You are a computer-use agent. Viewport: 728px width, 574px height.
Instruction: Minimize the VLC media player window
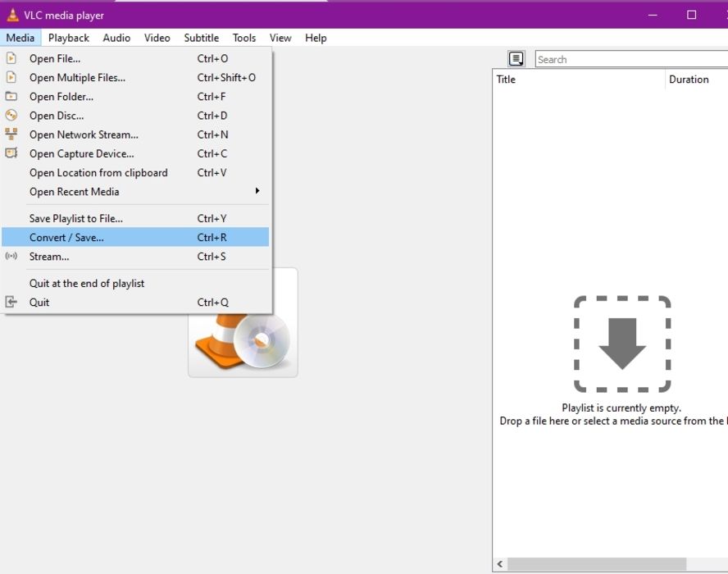point(653,15)
